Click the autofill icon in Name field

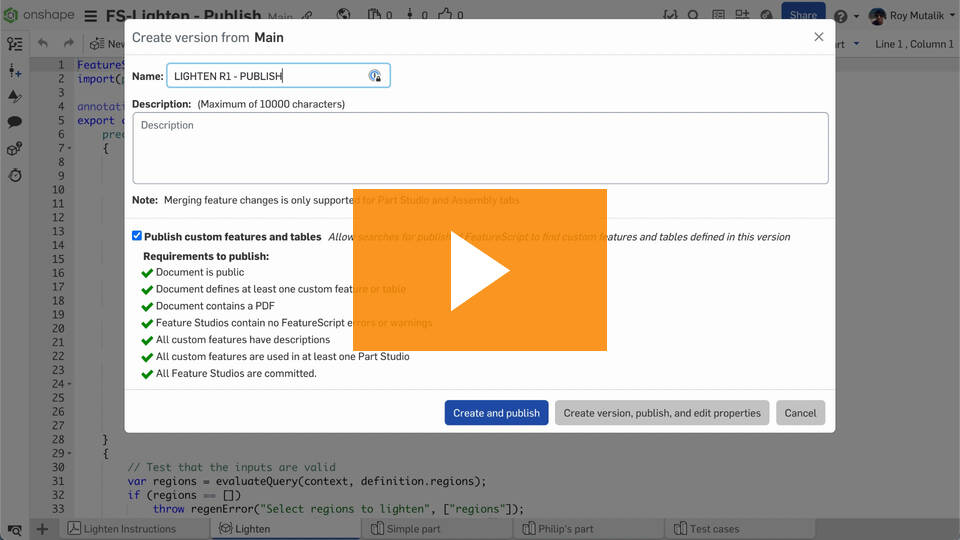tap(374, 75)
